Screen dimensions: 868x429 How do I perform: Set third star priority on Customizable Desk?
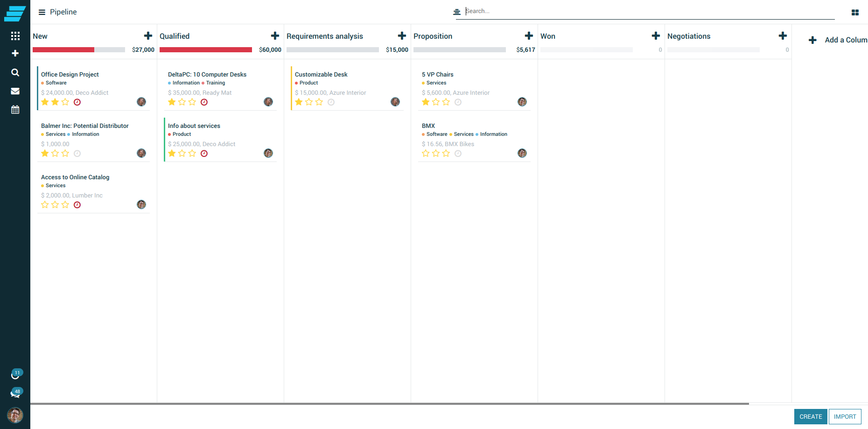point(319,102)
